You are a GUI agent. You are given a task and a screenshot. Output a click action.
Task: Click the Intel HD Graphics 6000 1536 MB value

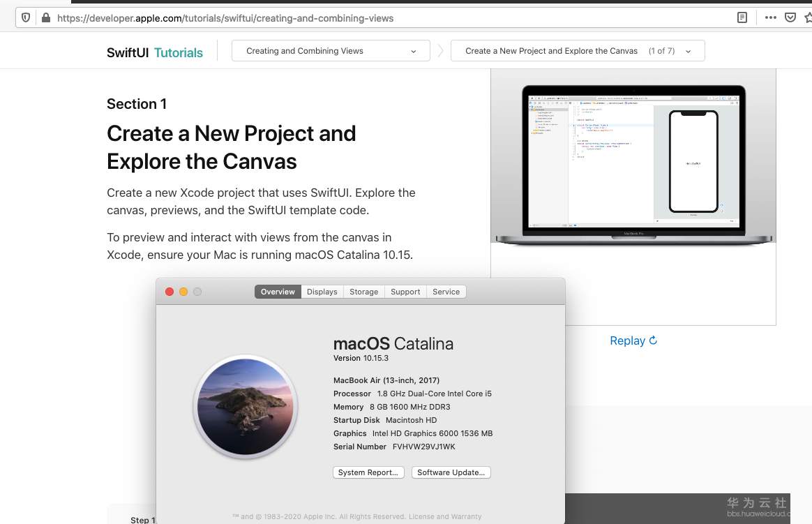(x=433, y=433)
